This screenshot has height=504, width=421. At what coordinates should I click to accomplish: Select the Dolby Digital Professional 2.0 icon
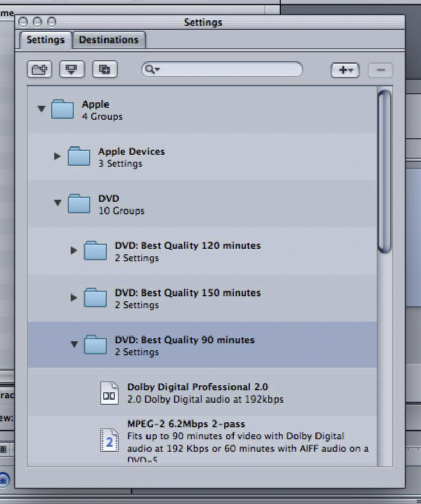[x=109, y=393]
